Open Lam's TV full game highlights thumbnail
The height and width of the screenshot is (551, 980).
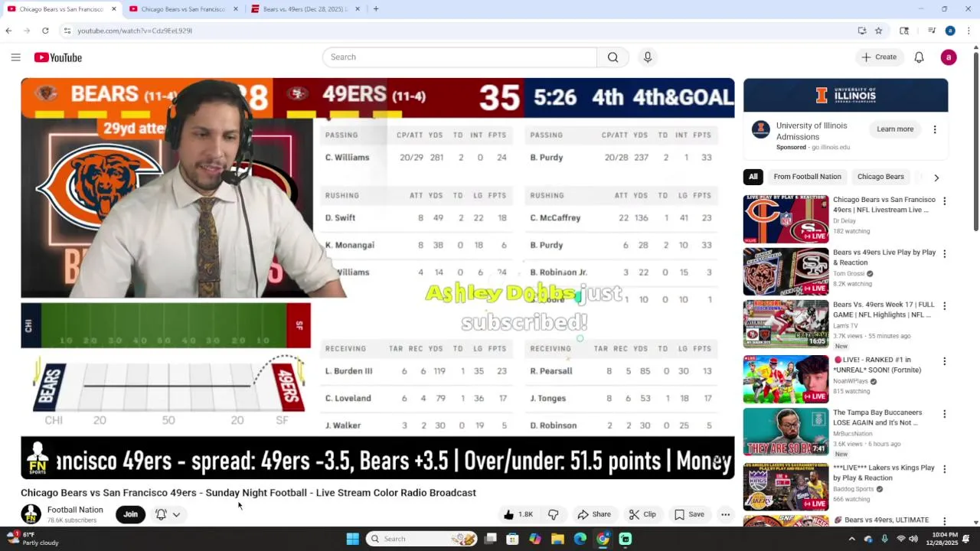(786, 324)
